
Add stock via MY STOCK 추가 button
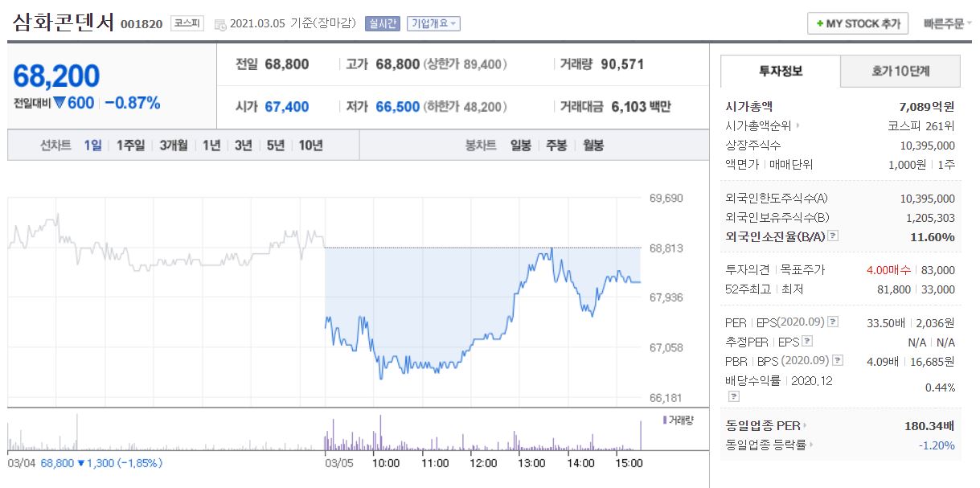[858, 23]
